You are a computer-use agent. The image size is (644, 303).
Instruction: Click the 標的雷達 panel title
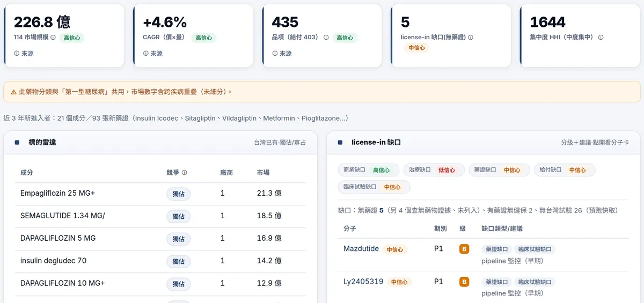(x=42, y=143)
